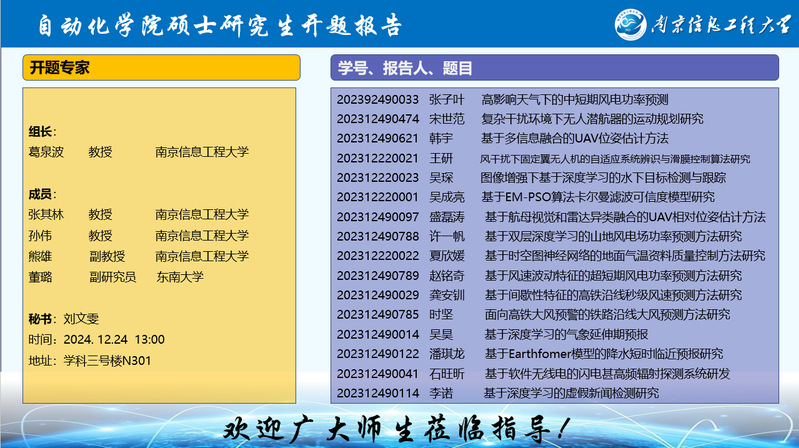Screen dimensions: 799x448
Task: Select the orange 开题专家 header bar
Action: pyautogui.click(x=161, y=68)
